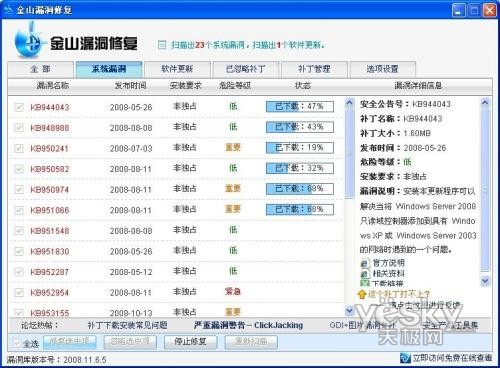Click the vulnerability list scroll-down arrow
500x368 pixels.
[349, 311]
